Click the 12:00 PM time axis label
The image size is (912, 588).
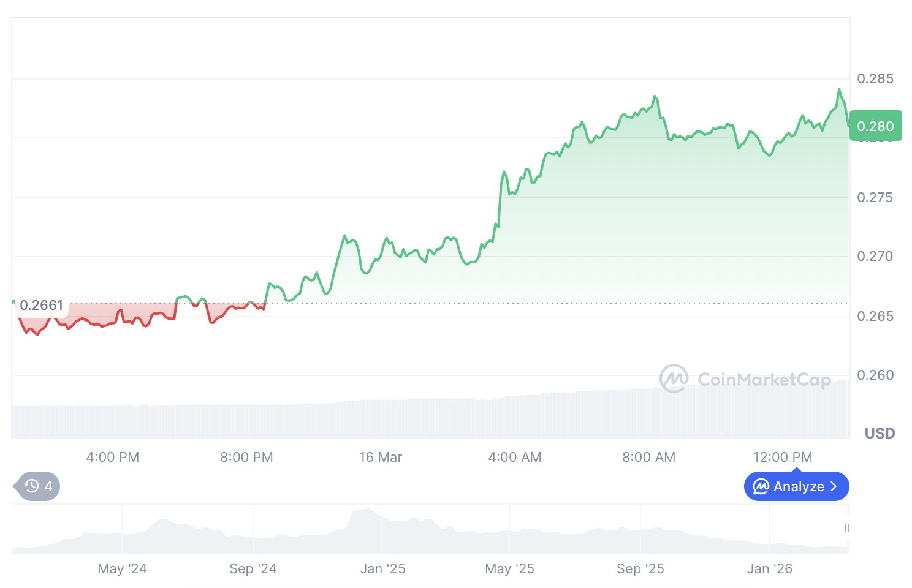click(783, 457)
